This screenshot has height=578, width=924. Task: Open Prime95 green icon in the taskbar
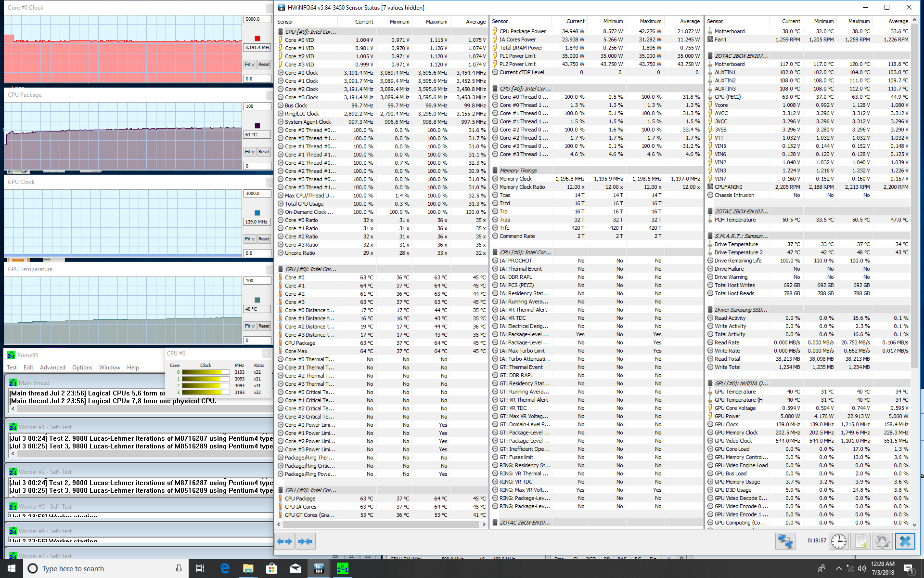click(342, 568)
